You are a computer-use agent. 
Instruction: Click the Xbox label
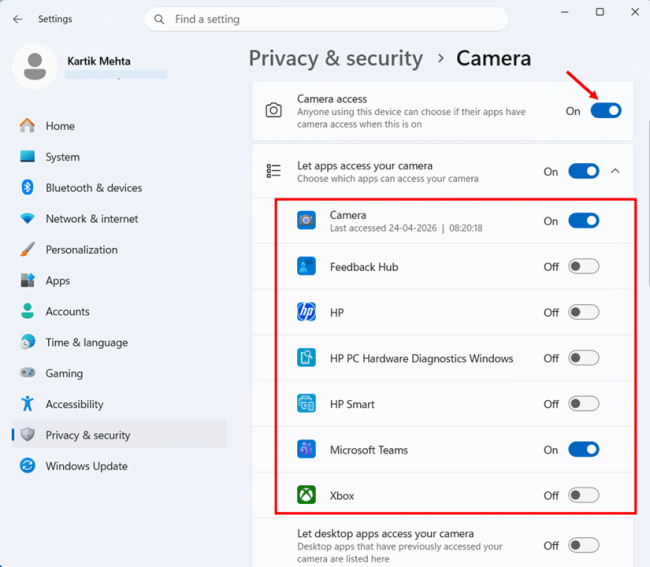pos(342,496)
